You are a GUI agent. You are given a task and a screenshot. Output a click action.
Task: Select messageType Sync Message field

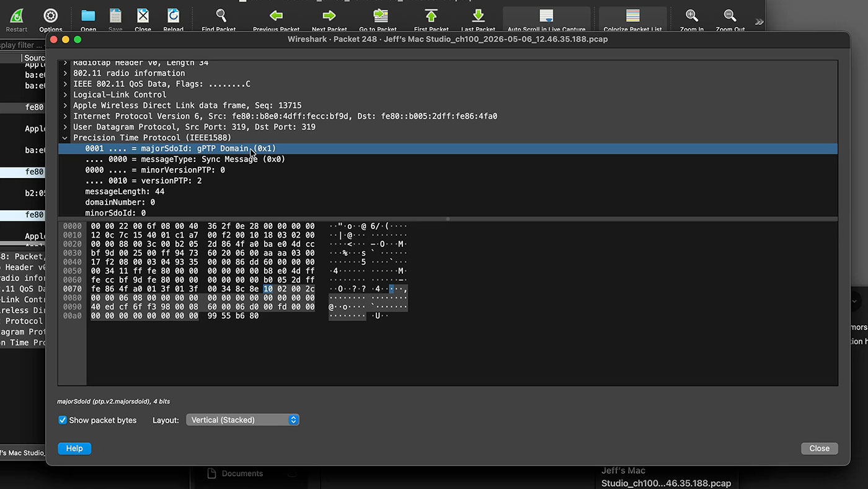point(448,159)
